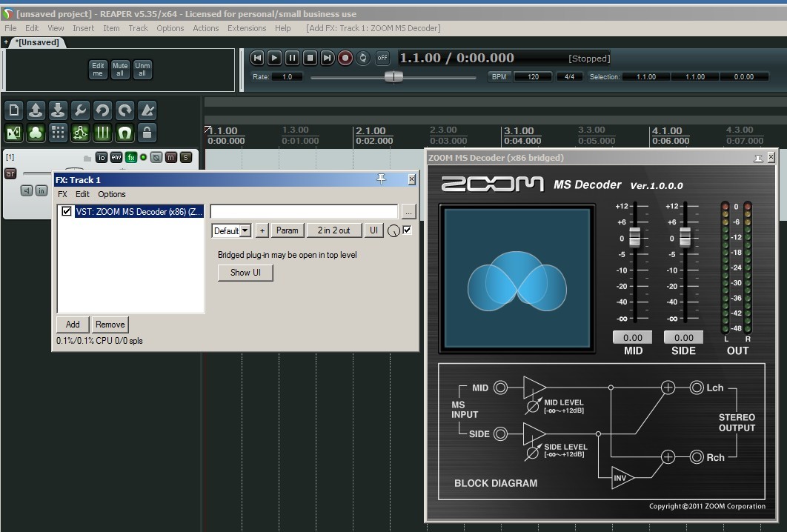The height and width of the screenshot is (532, 787).
Task: Click the Param button
Action: (x=287, y=230)
